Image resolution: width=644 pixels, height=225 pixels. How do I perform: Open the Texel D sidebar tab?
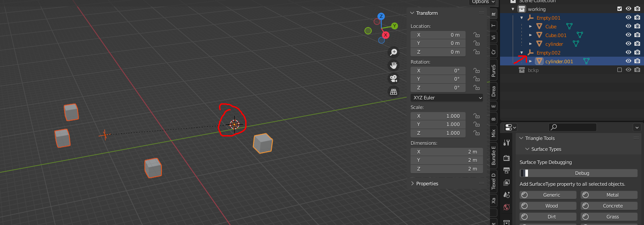[493, 181]
